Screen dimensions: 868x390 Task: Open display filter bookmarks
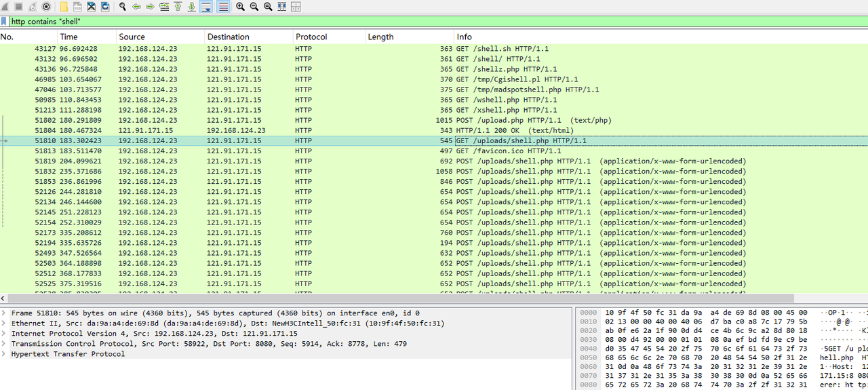click(5, 22)
